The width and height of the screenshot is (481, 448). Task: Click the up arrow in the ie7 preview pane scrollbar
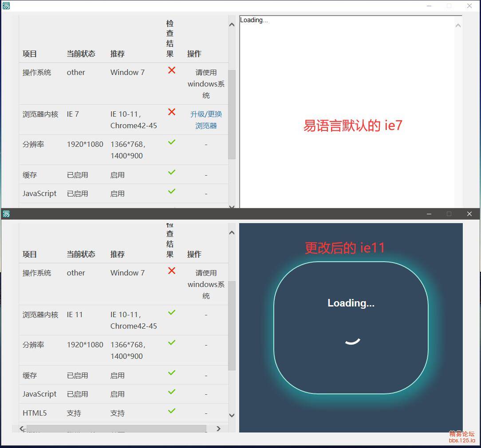point(458,26)
